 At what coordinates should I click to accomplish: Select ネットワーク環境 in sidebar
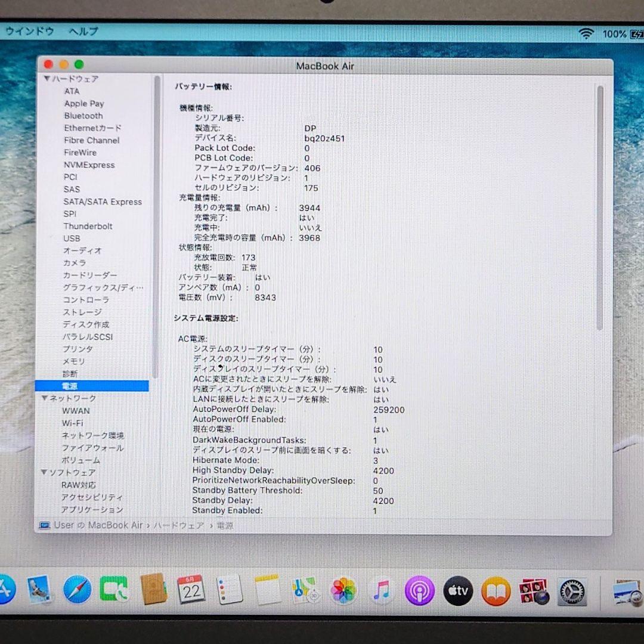pos(93,435)
